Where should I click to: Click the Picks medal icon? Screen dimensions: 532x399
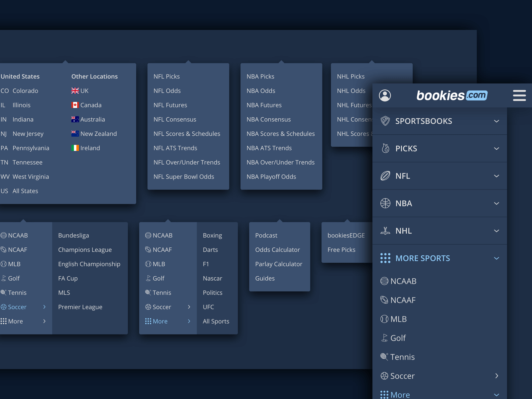coord(385,148)
